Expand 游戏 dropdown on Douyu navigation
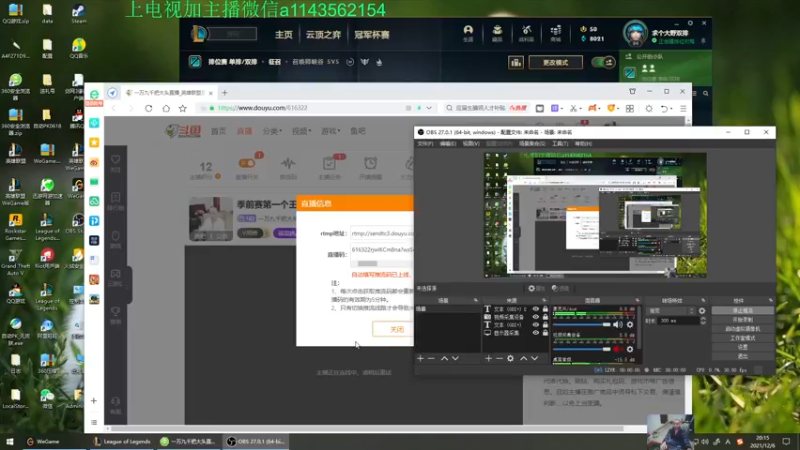Viewport: 800px width, 450px height. (x=331, y=131)
